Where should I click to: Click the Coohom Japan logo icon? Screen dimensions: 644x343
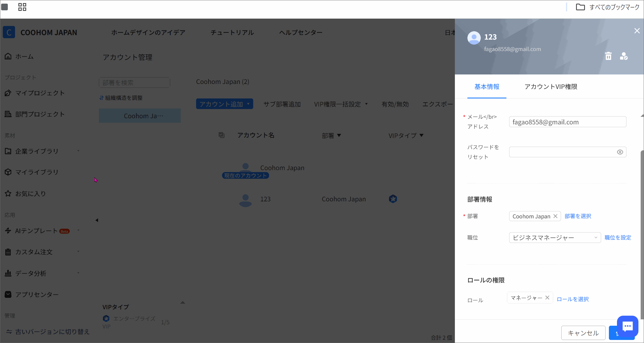(9, 32)
